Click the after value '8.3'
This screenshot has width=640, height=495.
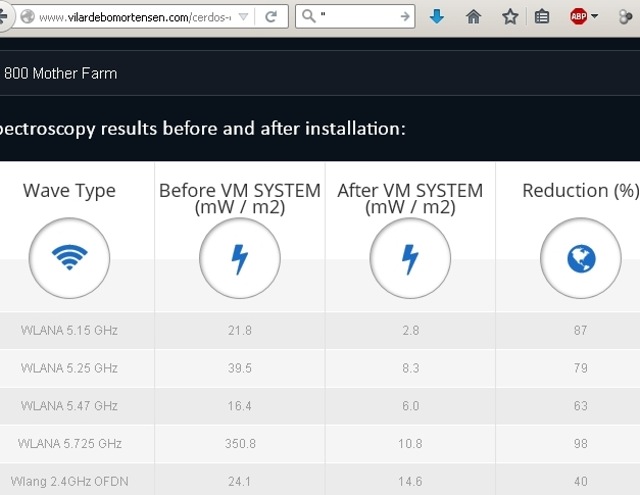tap(411, 368)
